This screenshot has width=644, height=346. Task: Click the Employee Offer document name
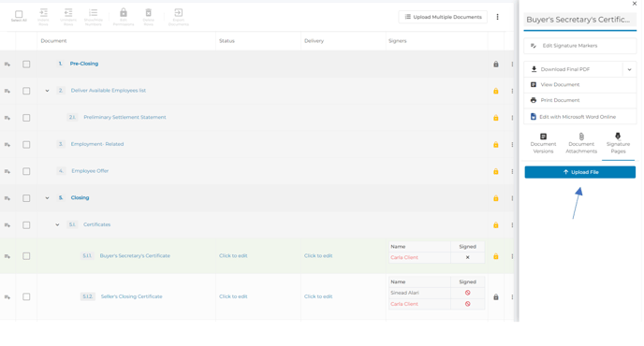[x=90, y=171]
